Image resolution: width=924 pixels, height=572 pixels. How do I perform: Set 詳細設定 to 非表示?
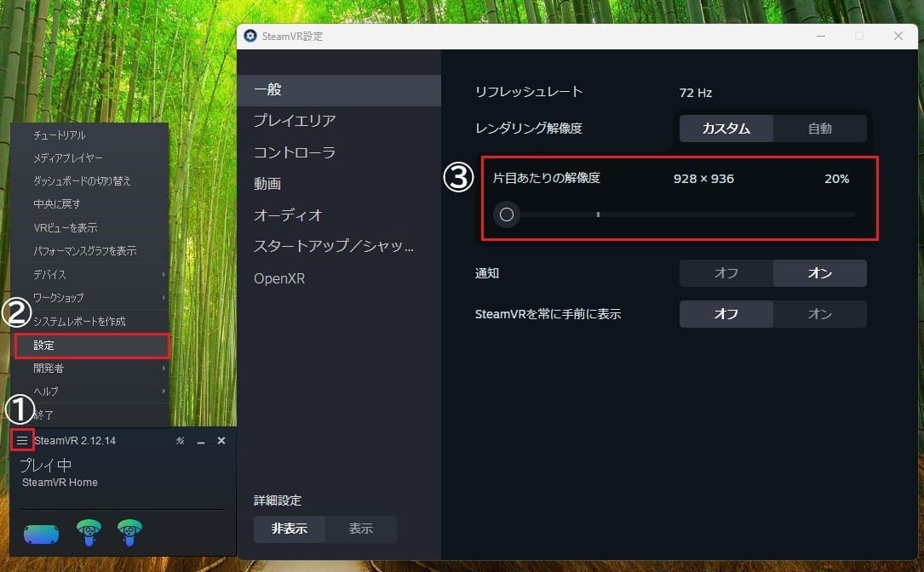coord(290,529)
